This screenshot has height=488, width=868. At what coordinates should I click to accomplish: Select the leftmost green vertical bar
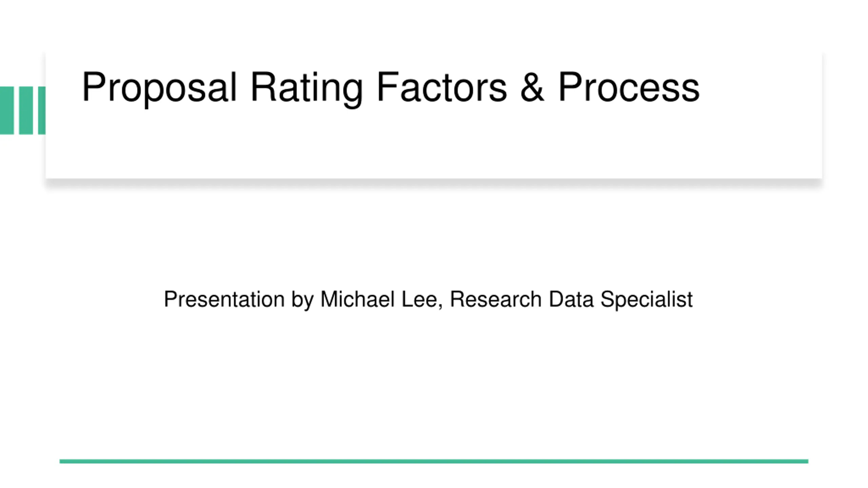click(x=7, y=110)
